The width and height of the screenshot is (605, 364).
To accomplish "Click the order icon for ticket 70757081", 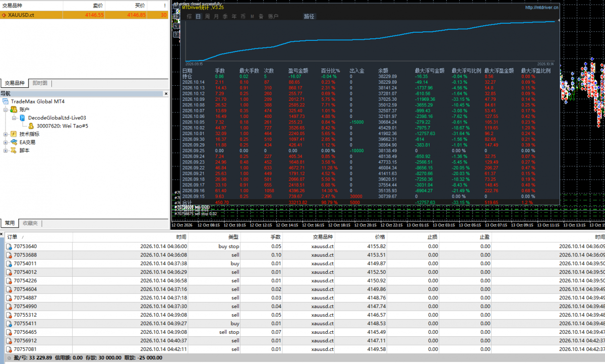I will click(9, 349).
